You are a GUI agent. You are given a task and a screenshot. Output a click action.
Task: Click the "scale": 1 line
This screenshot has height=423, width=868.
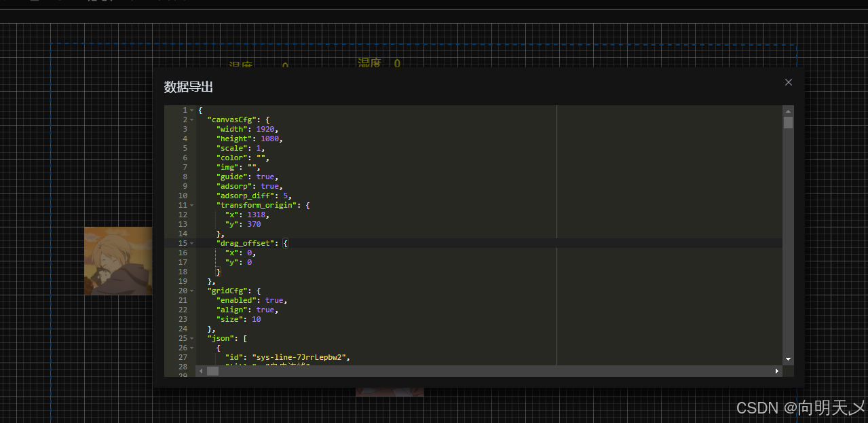[x=240, y=148]
